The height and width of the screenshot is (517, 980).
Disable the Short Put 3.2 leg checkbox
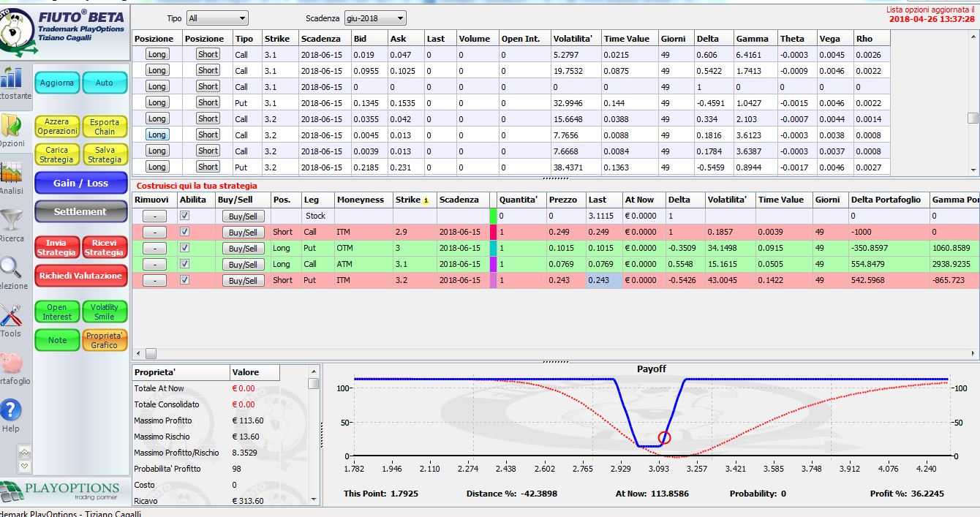185,280
